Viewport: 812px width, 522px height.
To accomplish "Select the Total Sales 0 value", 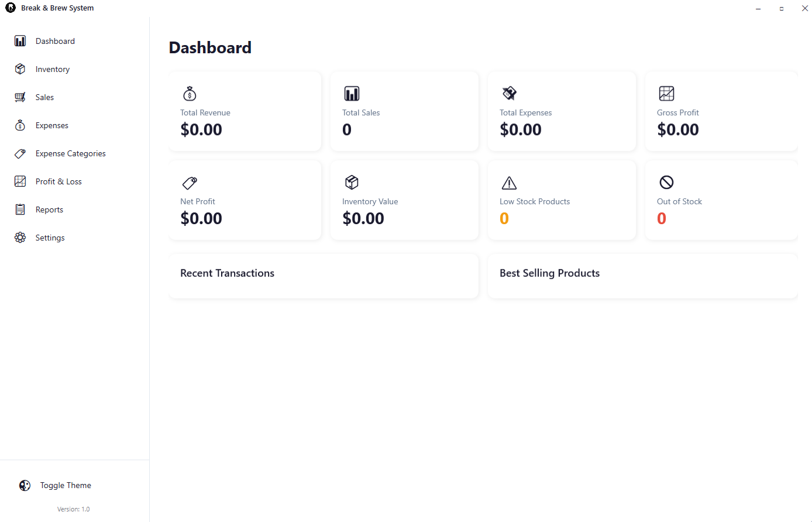I will click(347, 129).
